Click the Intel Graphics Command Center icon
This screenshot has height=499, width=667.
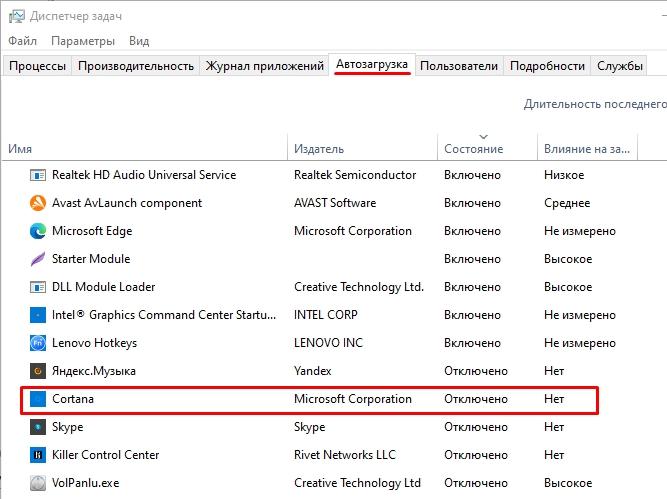point(38,315)
